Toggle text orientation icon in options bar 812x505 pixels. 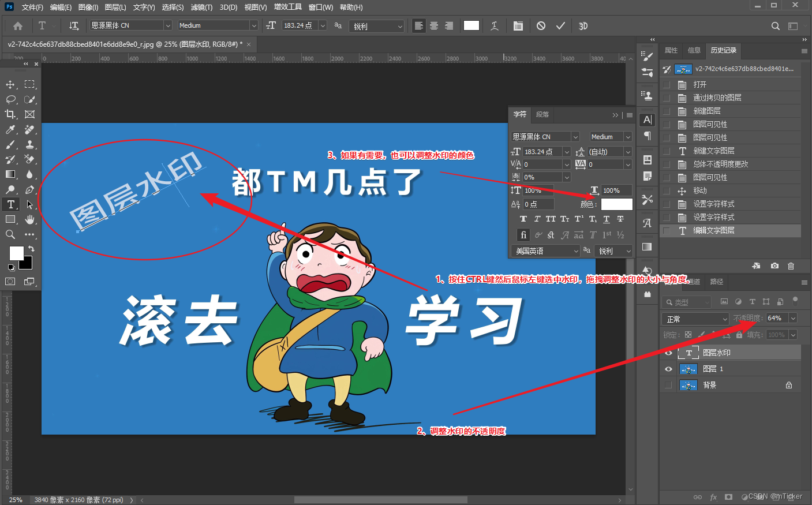coord(74,26)
